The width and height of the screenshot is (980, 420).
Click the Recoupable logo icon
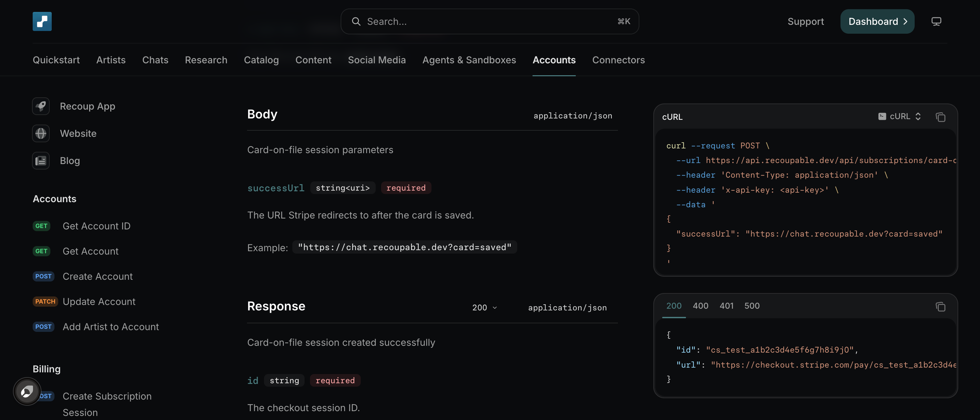(x=42, y=21)
